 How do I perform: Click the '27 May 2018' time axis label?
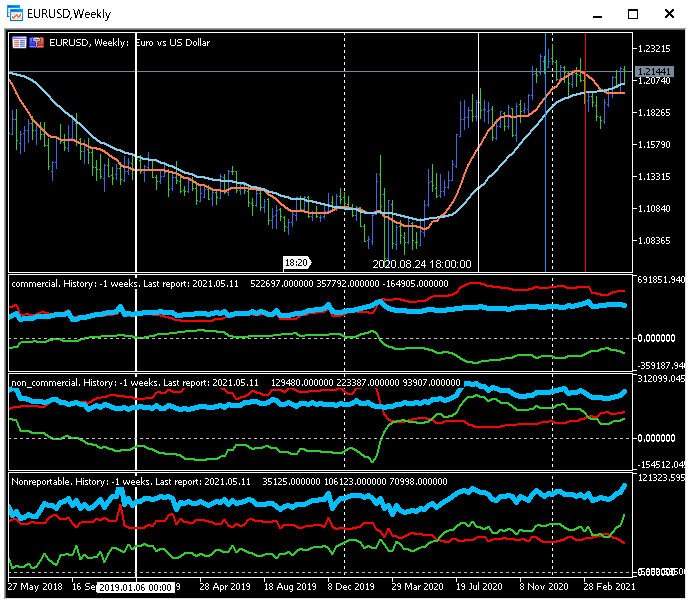[35, 587]
